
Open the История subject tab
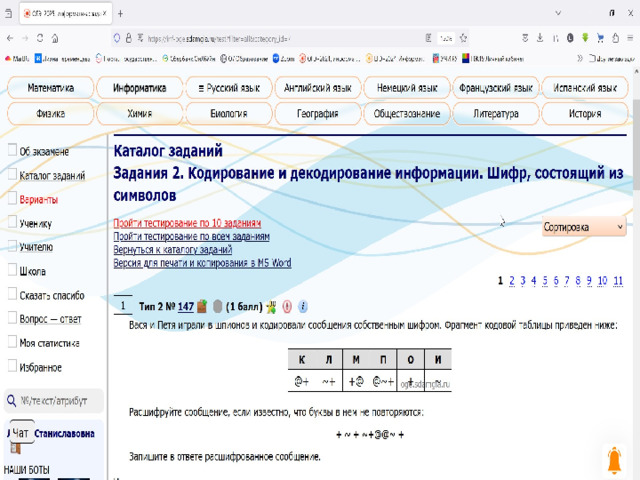(x=585, y=113)
